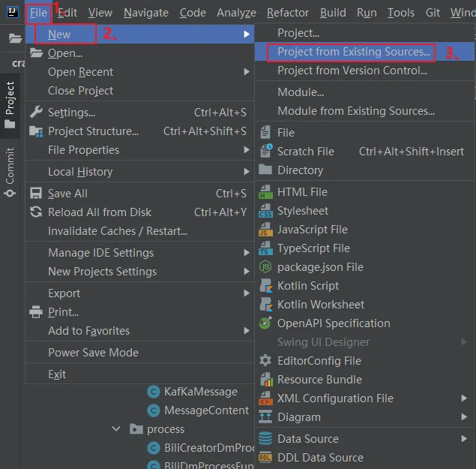The image size is (476, 469).
Task: Click the Print printer icon
Action: pos(36,312)
